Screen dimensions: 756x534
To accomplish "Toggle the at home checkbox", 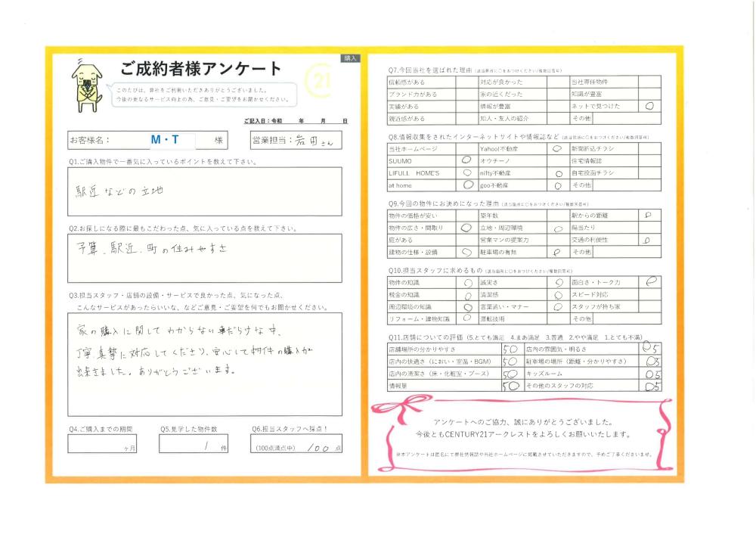I will [466, 185].
